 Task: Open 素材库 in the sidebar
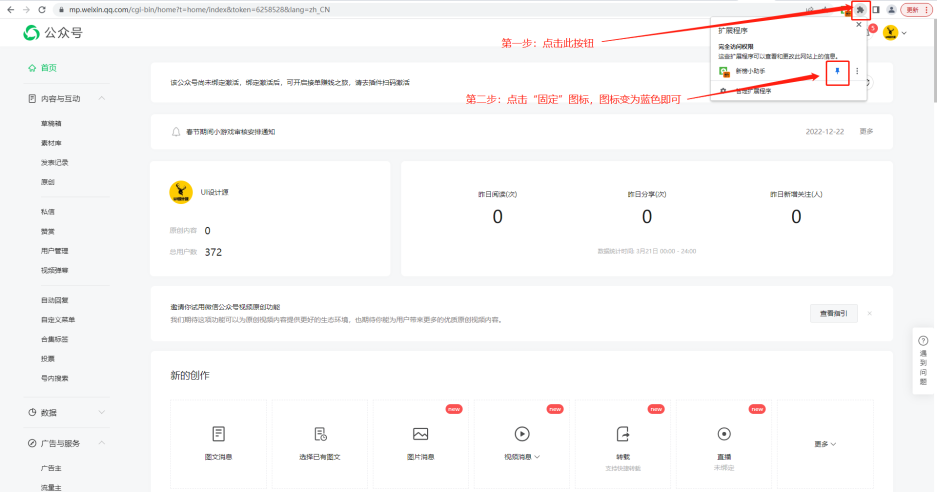[51, 143]
